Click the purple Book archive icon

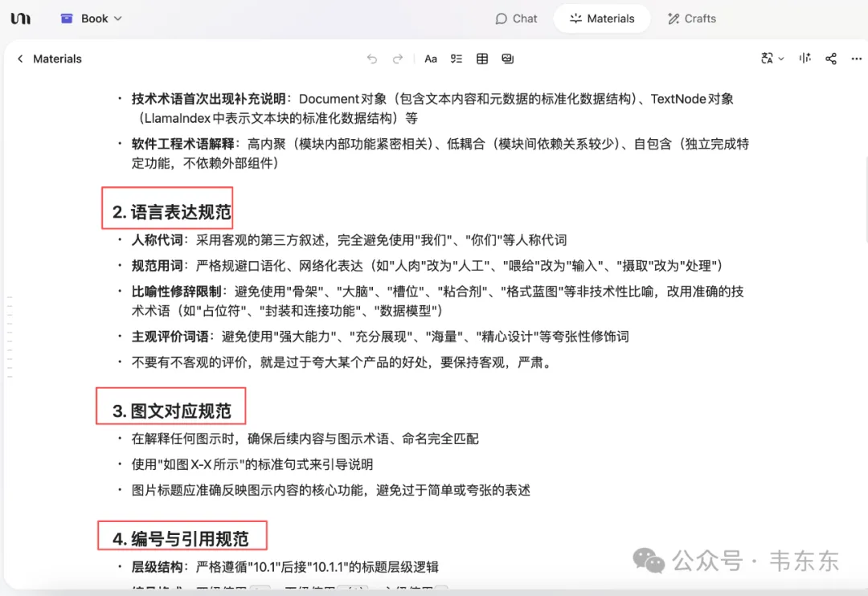click(x=67, y=18)
